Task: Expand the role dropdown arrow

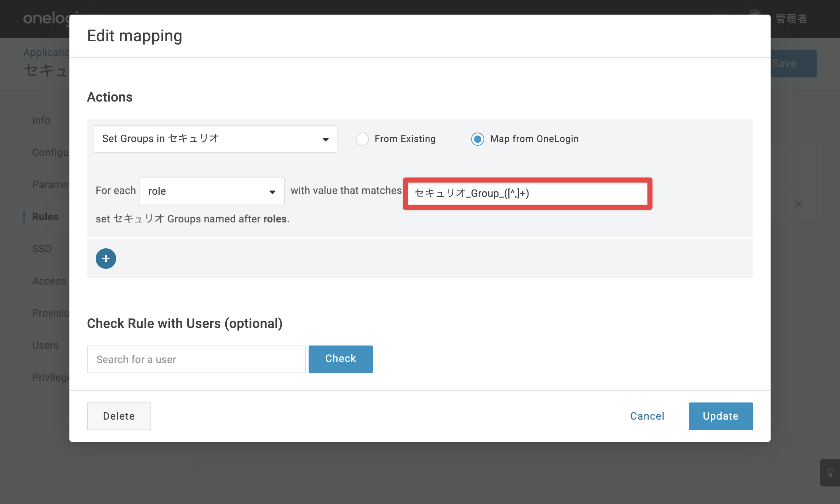Action: pyautogui.click(x=272, y=192)
